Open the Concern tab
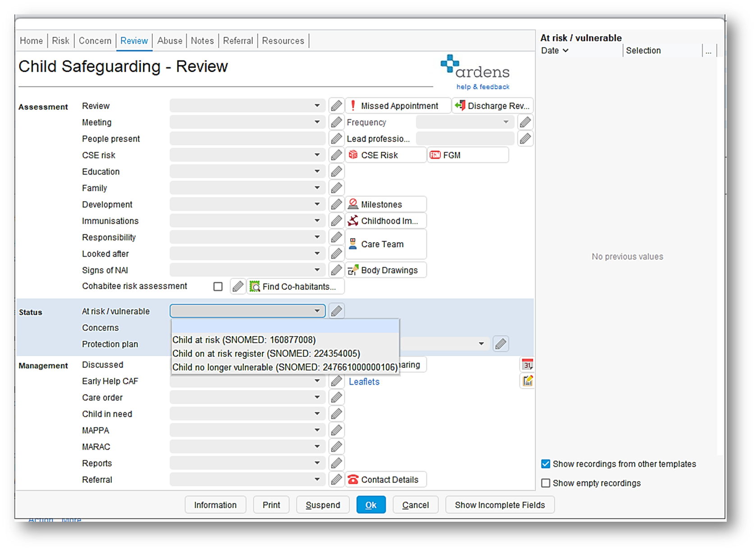This screenshot has width=756, height=551. (95, 41)
